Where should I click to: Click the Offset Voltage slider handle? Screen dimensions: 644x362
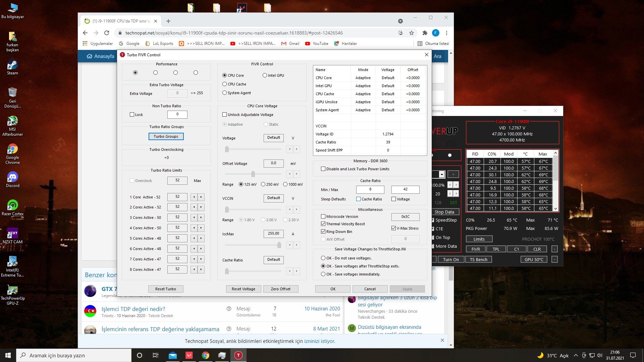coord(253,174)
